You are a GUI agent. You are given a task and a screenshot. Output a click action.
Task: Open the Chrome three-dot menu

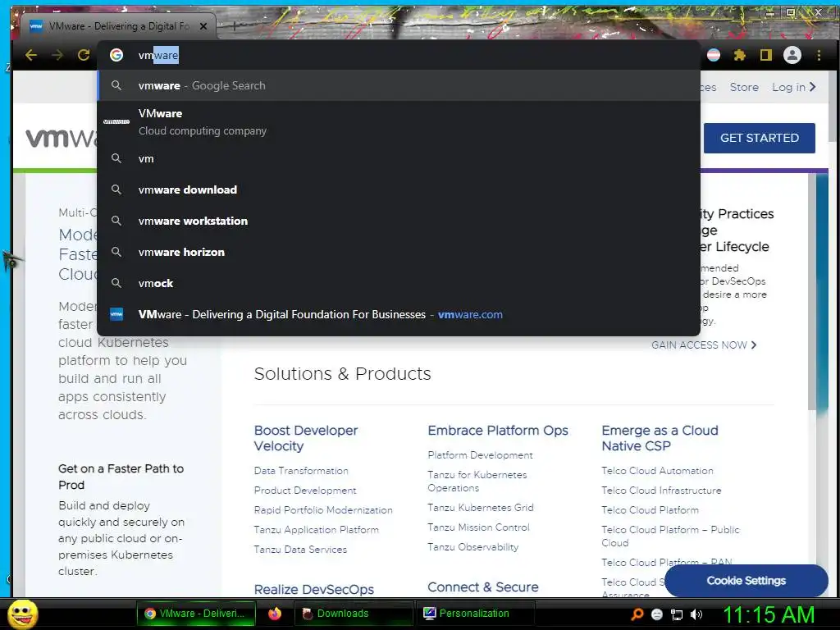(x=819, y=55)
